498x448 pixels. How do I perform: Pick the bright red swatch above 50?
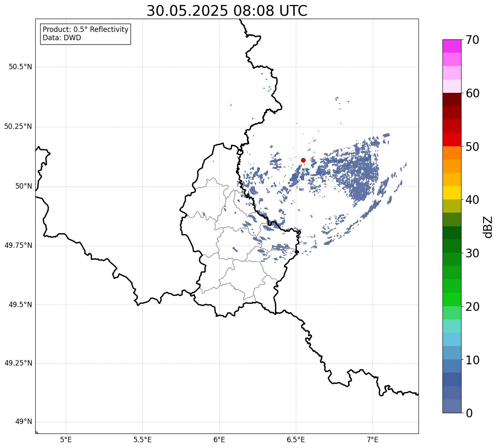[452, 140]
